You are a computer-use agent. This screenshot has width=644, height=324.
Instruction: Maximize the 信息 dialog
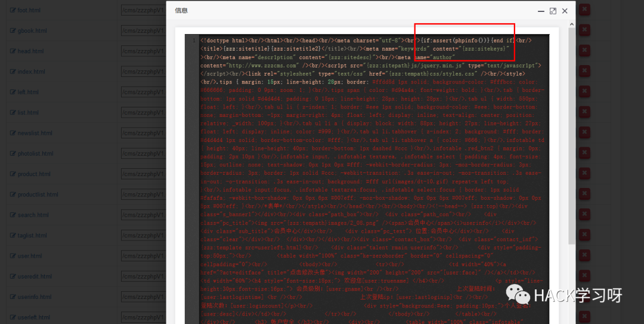(553, 11)
